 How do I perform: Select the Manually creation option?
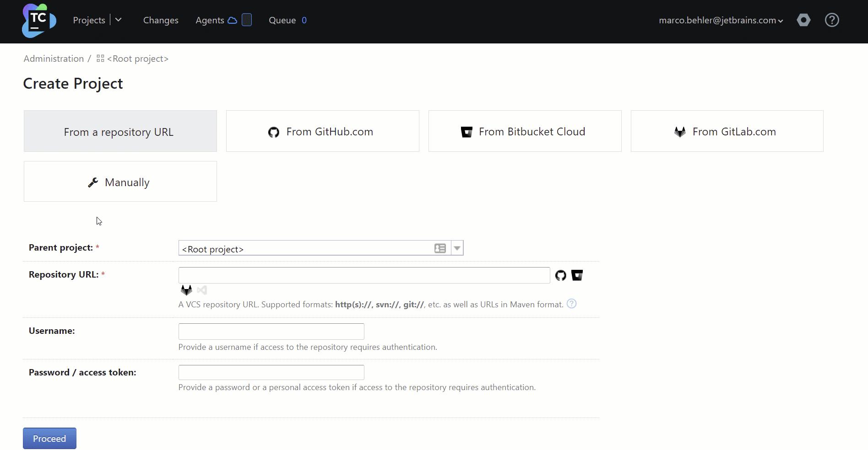[119, 182]
